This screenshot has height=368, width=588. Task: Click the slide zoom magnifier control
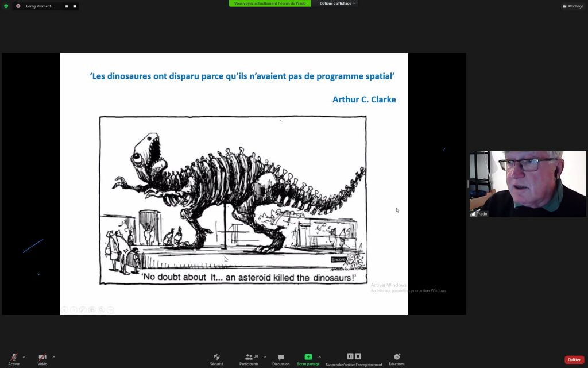[101, 310]
